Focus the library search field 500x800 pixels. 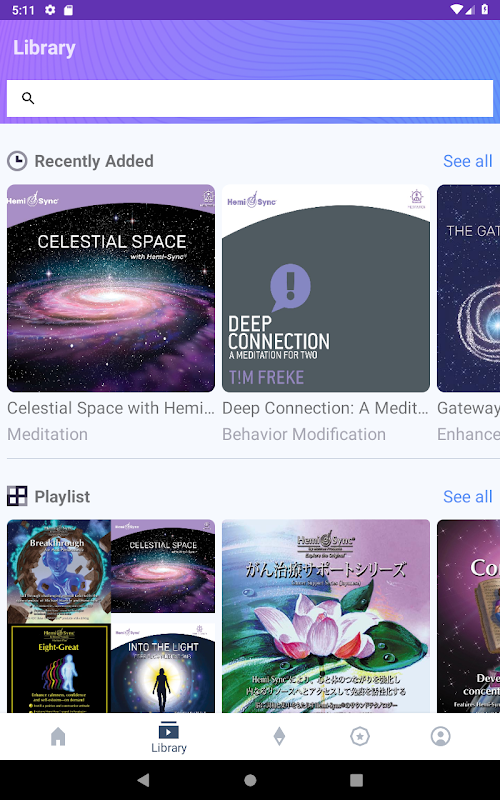250,98
